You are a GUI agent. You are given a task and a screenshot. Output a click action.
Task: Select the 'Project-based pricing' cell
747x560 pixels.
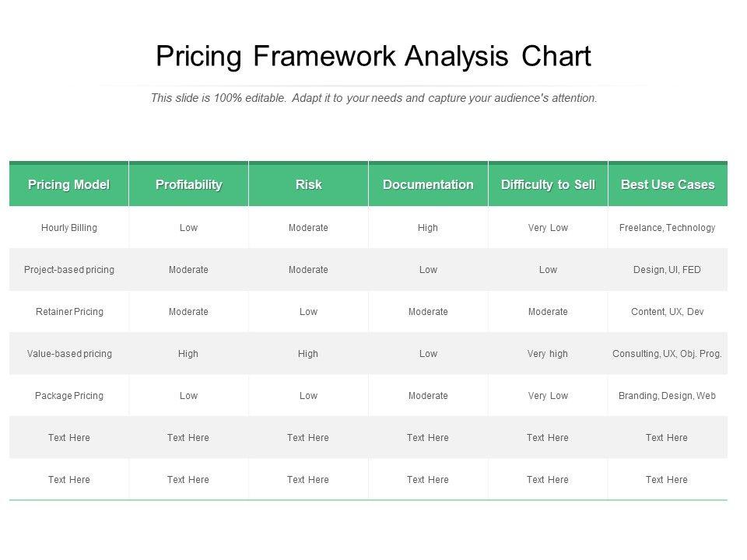[x=69, y=270]
